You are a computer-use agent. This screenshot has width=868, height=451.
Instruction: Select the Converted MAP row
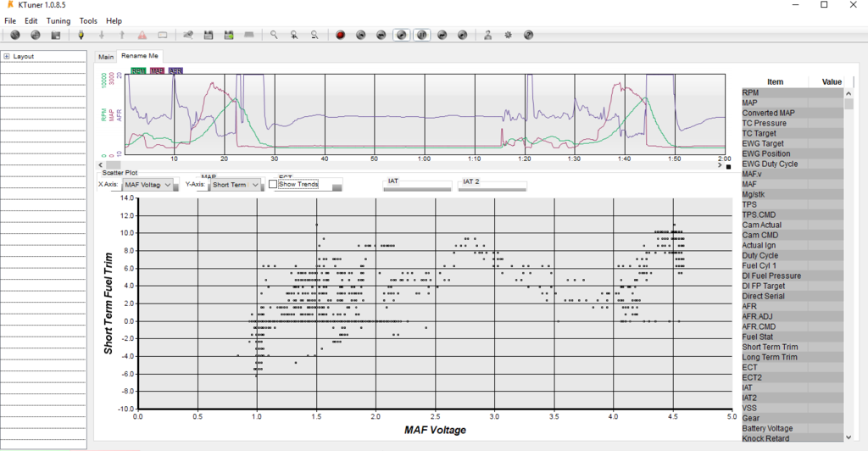[x=793, y=113]
